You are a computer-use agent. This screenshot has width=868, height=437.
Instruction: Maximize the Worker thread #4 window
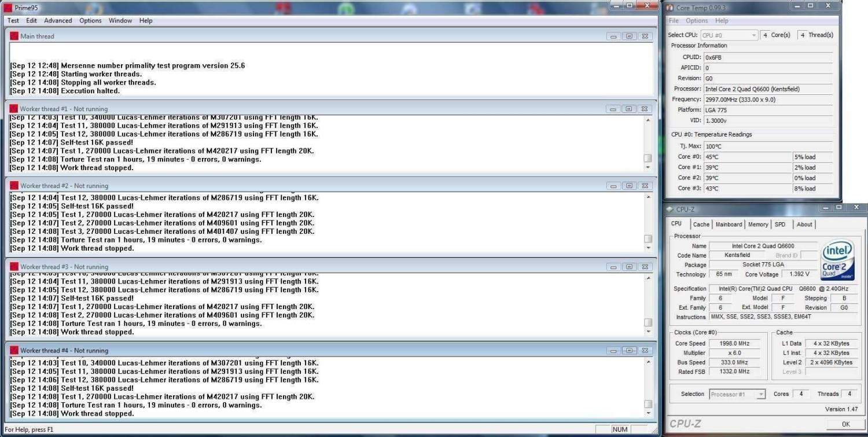point(629,350)
